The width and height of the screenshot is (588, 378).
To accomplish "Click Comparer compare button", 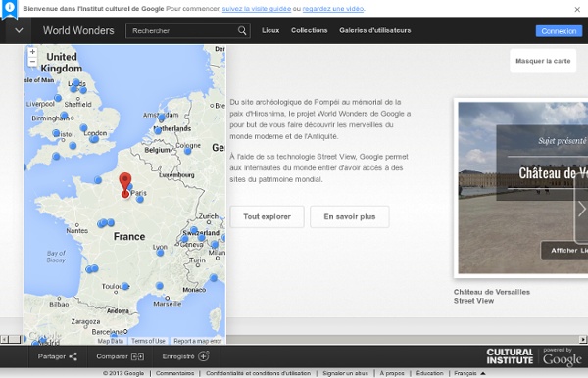I will [x=120, y=356].
